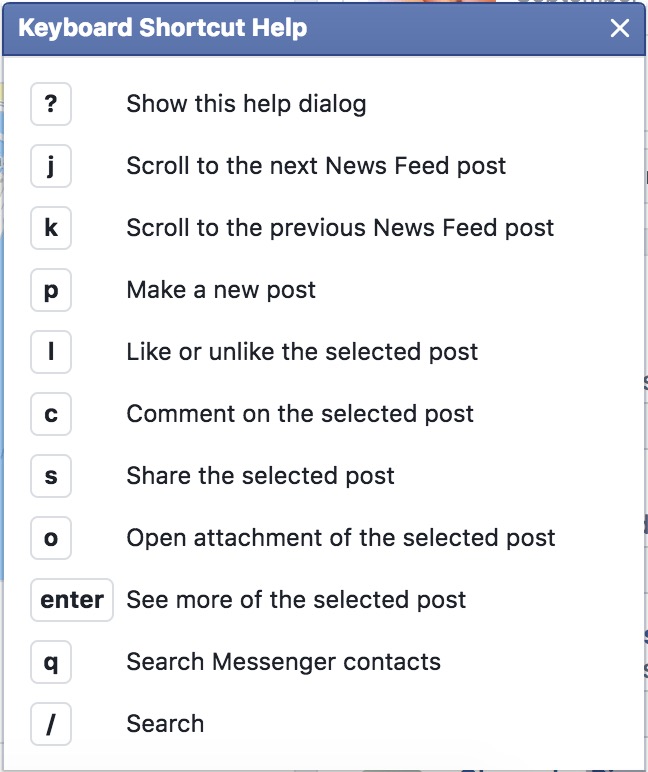Click 'Show this help dialog' text

coord(246,104)
